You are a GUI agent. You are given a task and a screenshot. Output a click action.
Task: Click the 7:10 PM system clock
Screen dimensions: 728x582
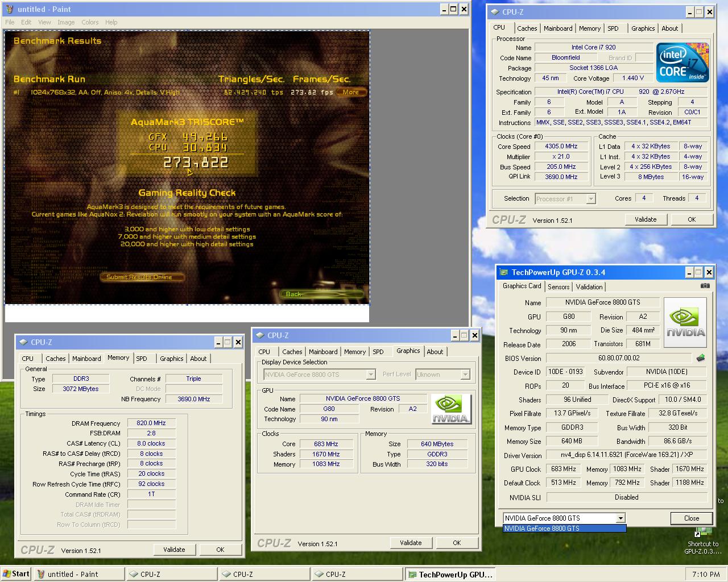click(x=706, y=574)
